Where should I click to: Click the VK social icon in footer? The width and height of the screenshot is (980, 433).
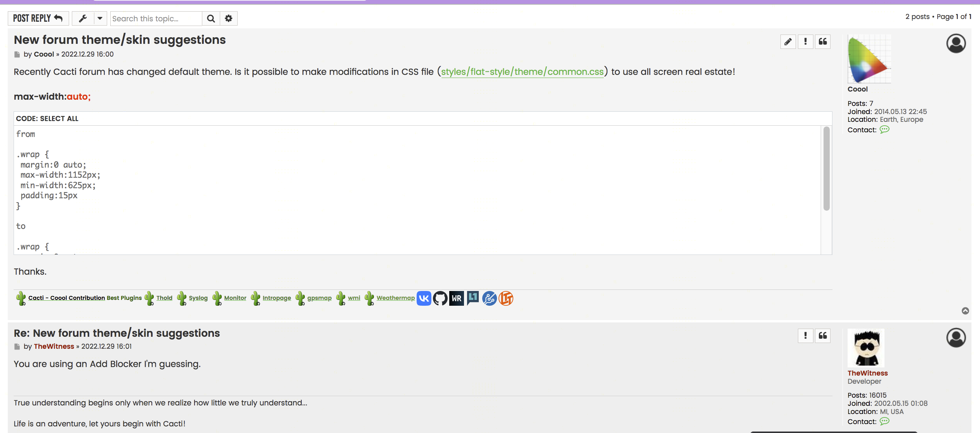point(424,297)
